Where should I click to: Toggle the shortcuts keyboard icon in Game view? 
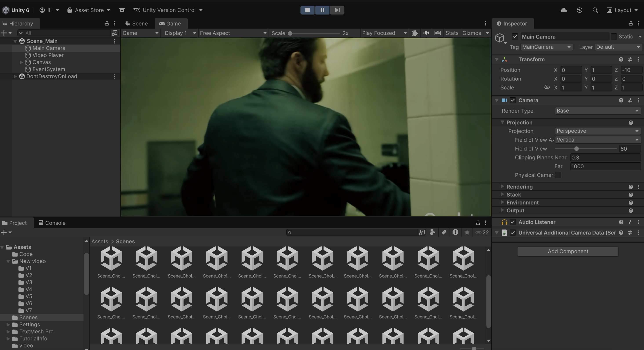tap(437, 33)
